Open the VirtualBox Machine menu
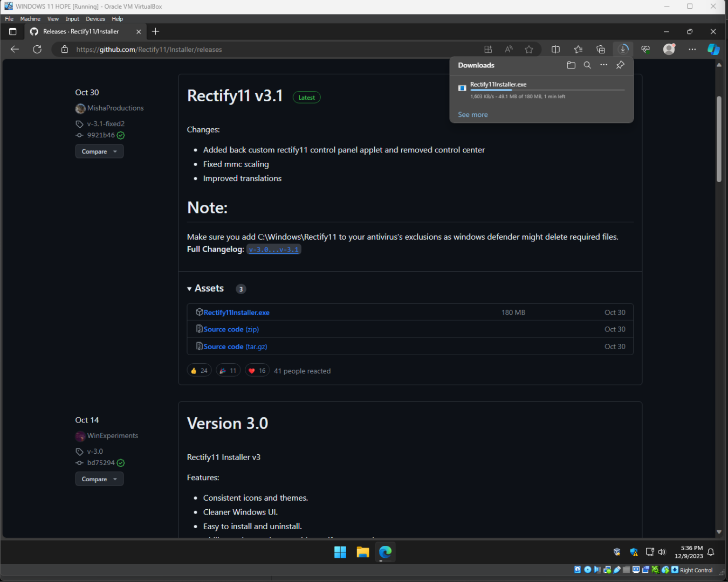This screenshot has height=582, width=728. [x=30, y=19]
